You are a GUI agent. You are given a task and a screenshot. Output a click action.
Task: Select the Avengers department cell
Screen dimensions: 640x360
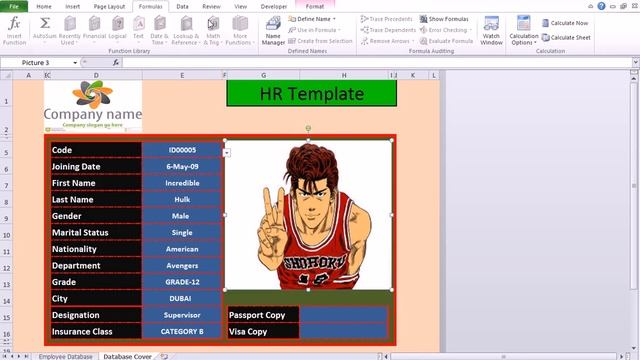pyautogui.click(x=182, y=266)
